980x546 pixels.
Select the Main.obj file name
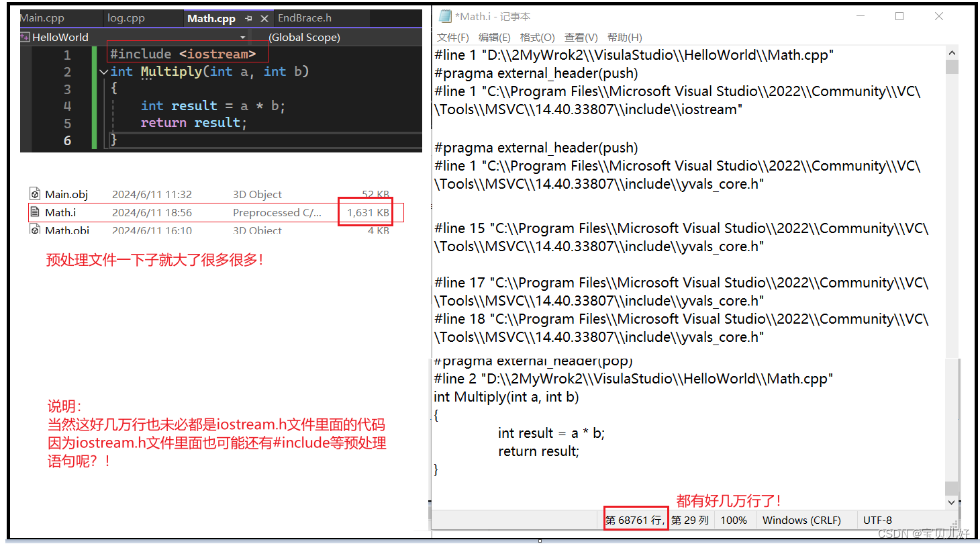(66, 194)
